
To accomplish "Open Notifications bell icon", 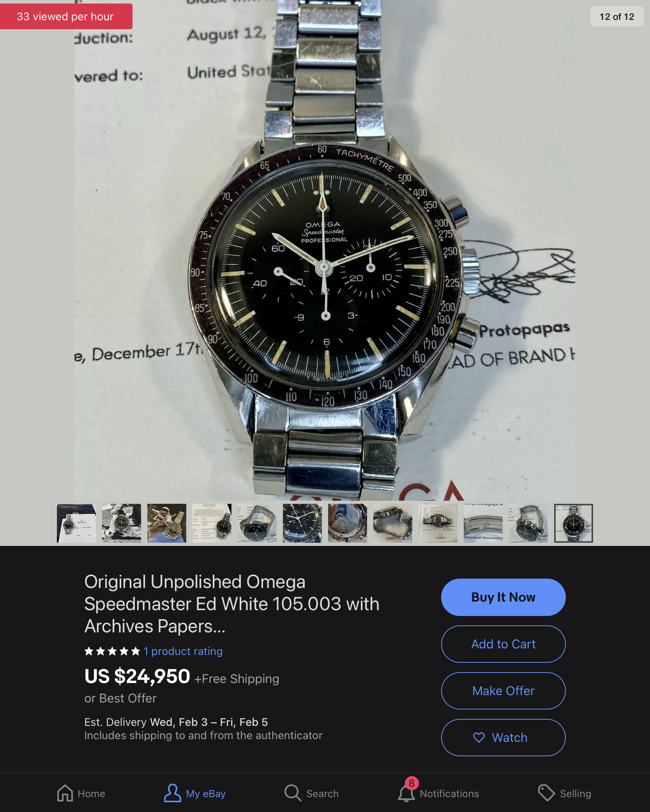I will coord(406,794).
